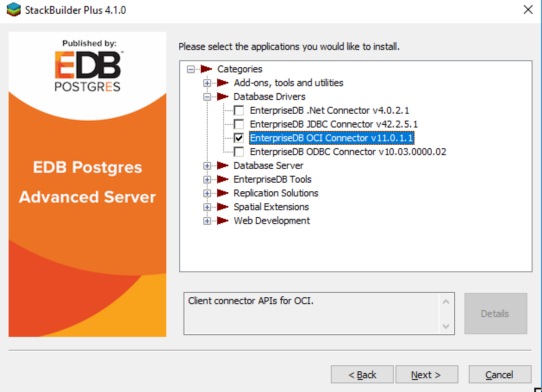The width and height of the screenshot is (542, 392).
Task: Click the arrow icon beside Database Server
Action: click(x=223, y=165)
